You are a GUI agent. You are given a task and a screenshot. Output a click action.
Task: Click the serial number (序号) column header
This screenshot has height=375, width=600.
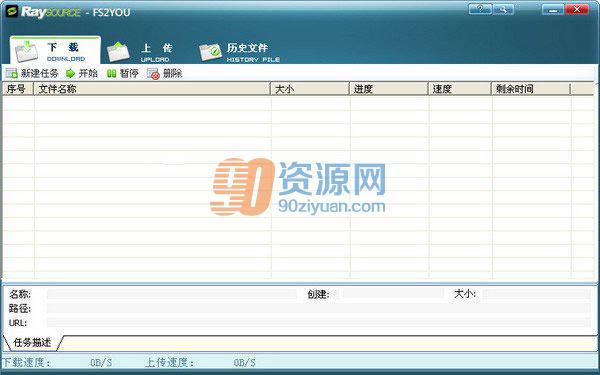18,89
